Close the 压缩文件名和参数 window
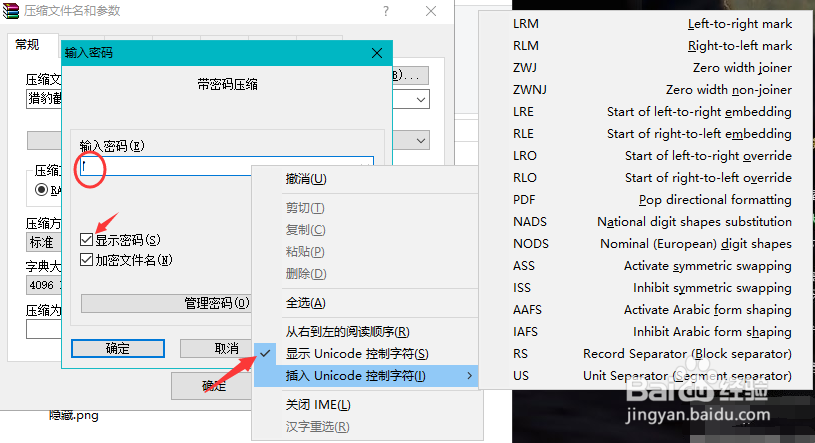The height and width of the screenshot is (443, 815). click(431, 11)
